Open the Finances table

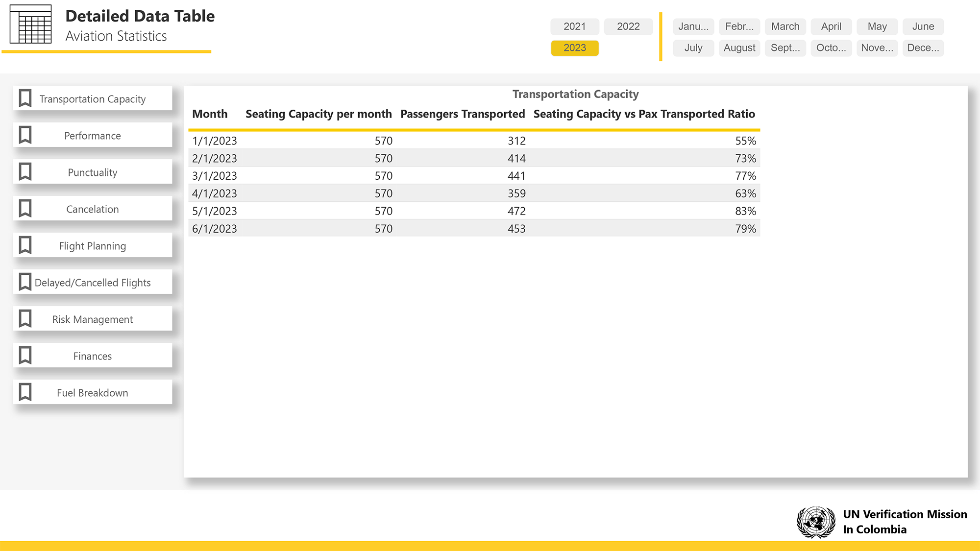tap(93, 356)
